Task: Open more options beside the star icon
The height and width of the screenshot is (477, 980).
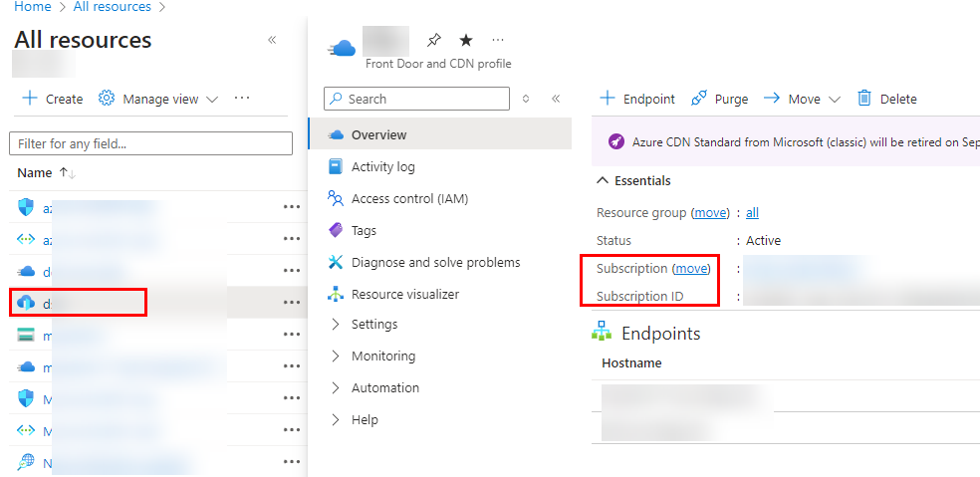Action: click(x=498, y=40)
